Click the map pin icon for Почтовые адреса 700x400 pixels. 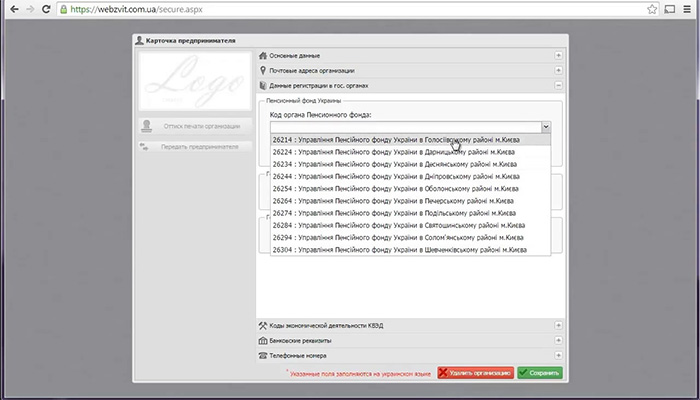pos(263,71)
